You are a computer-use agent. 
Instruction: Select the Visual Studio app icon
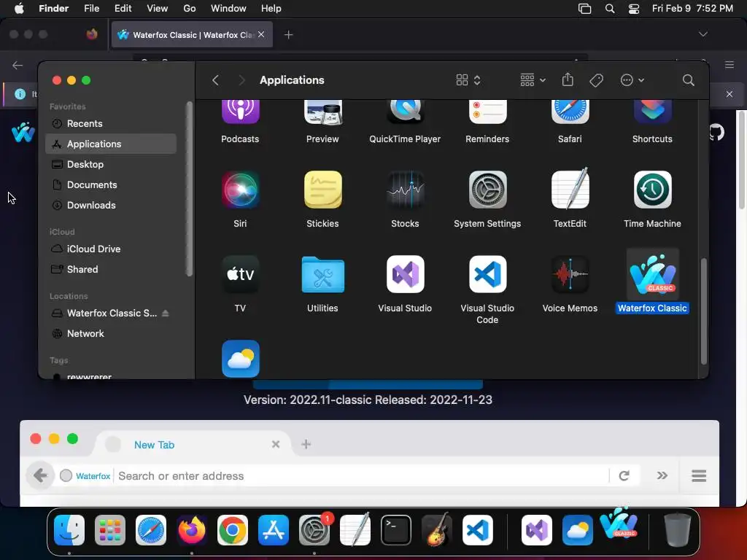[405, 274]
